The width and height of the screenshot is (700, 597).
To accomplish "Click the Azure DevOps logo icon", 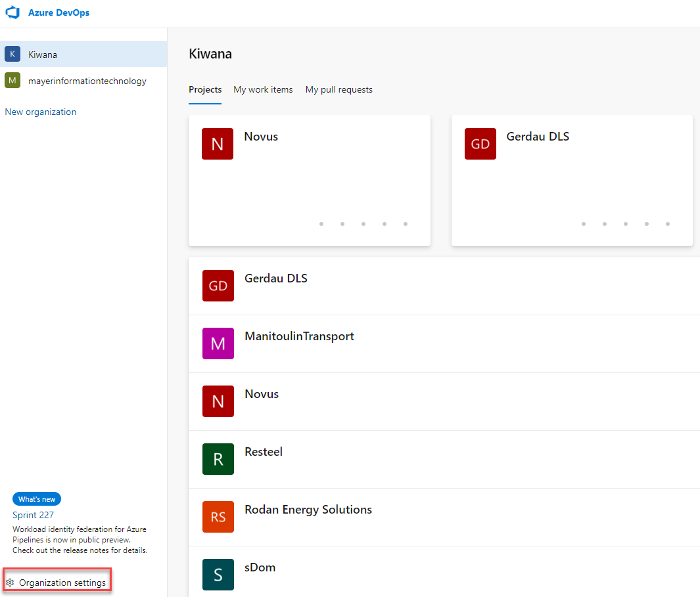I will [12, 13].
